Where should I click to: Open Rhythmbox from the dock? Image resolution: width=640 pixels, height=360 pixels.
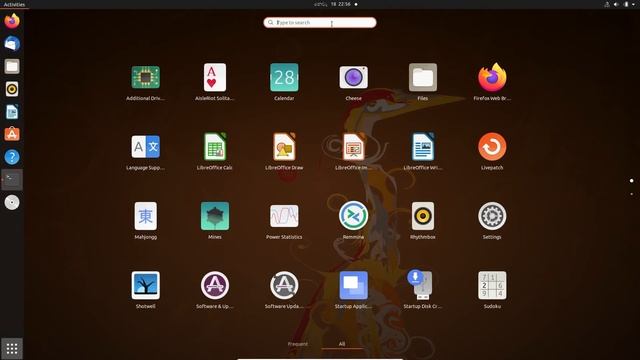click(12, 89)
